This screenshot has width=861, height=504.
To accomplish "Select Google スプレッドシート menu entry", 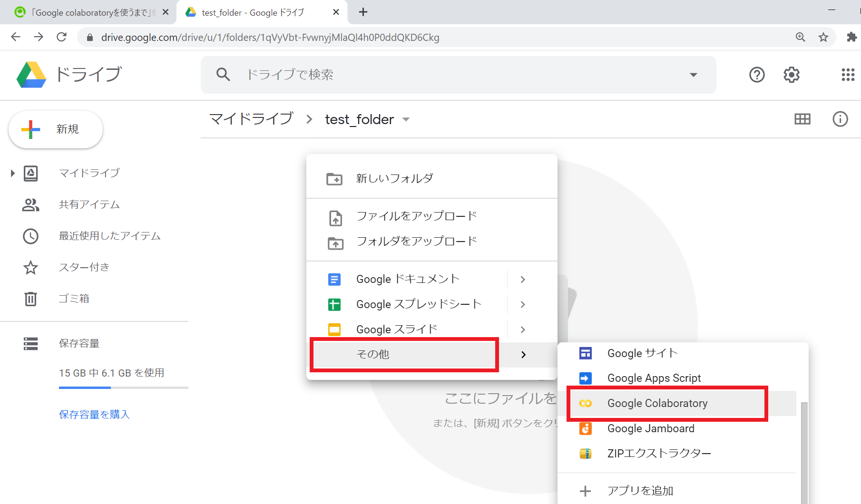I will coord(432,304).
